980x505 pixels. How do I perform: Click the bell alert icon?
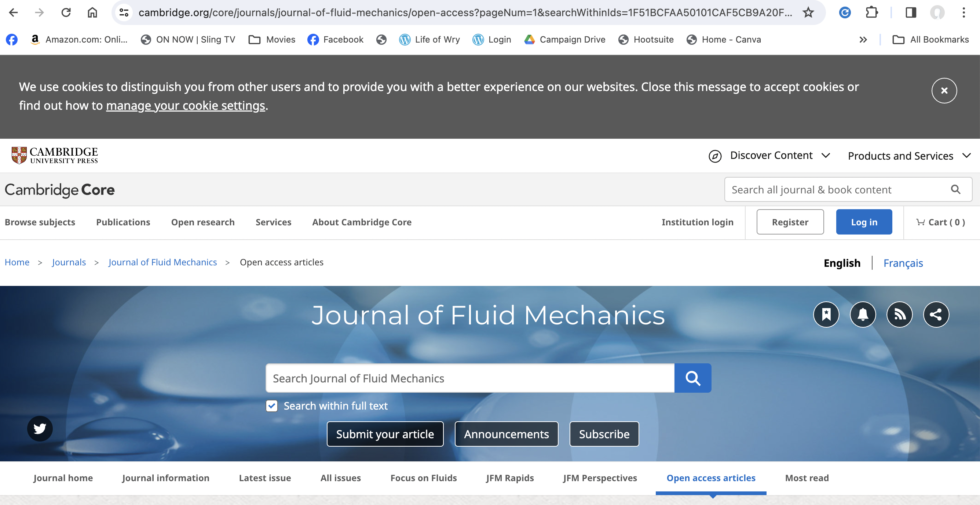click(862, 315)
